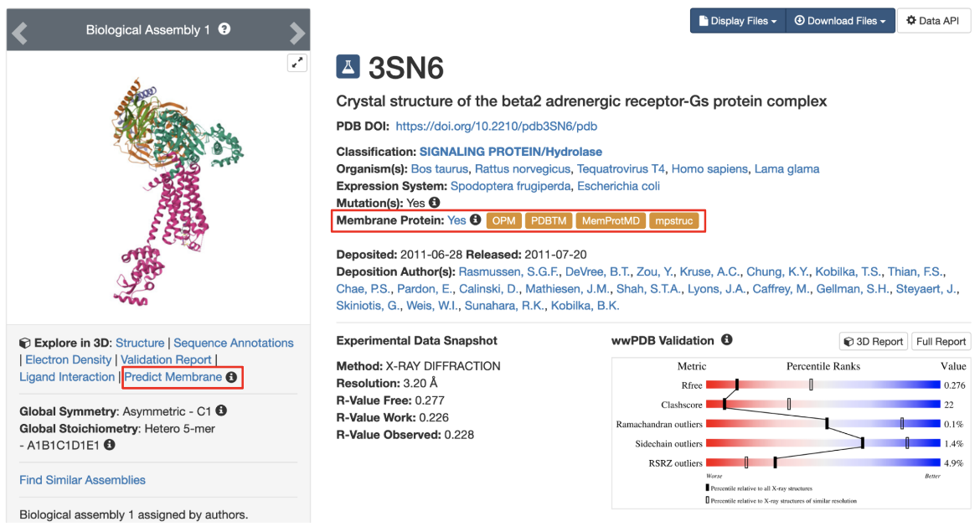
Task: Click Biological Assembly help question icon
Action: (x=224, y=29)
